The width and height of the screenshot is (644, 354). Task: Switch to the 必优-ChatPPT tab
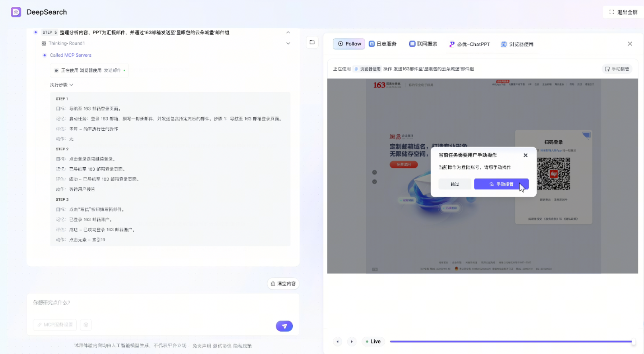point(469,44)
